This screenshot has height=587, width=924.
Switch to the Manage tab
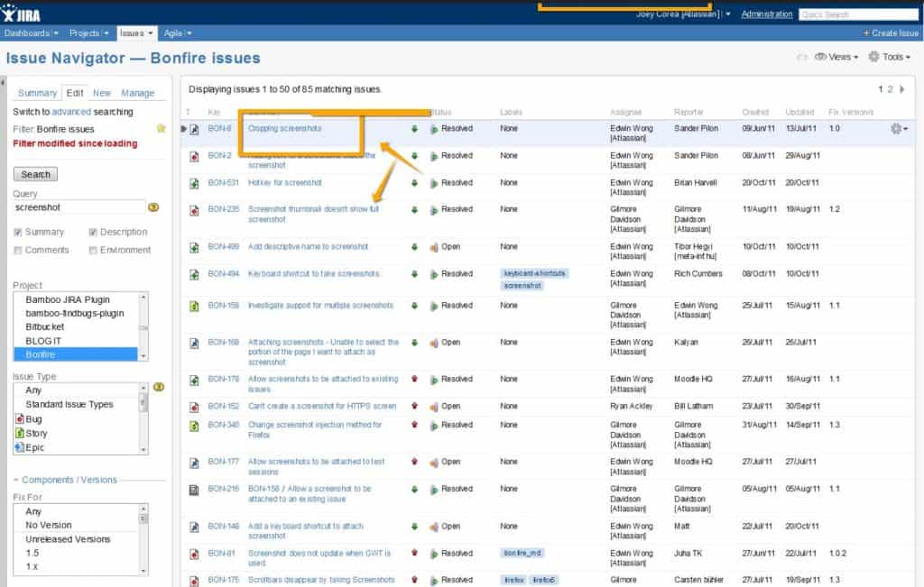tap(137, 93)
